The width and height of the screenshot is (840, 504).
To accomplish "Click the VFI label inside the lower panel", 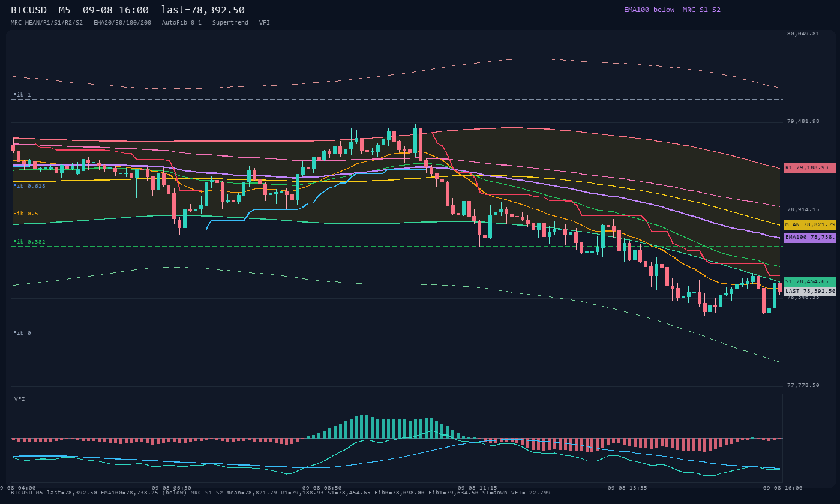I will pyautogui.click(x=20, y=399).
